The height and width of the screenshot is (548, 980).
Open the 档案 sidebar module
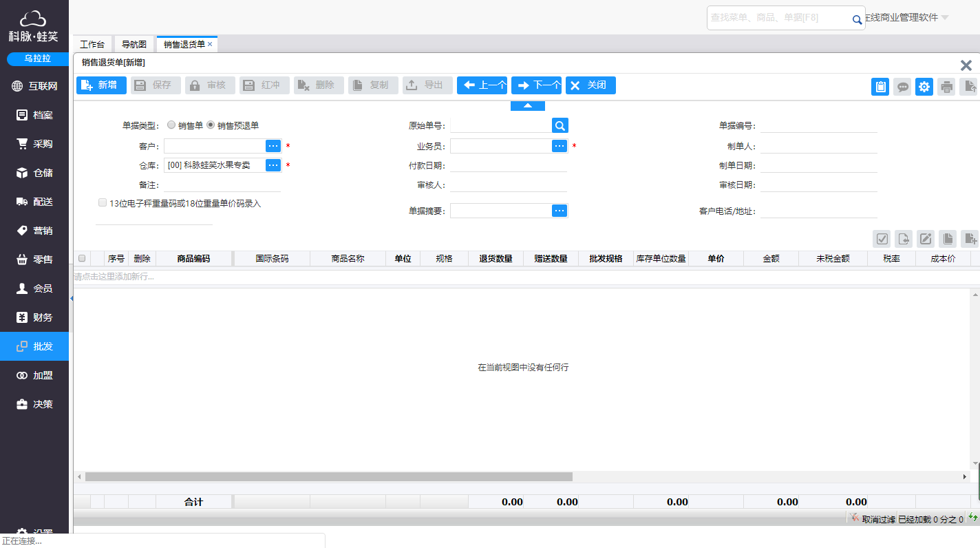(34, 115)
